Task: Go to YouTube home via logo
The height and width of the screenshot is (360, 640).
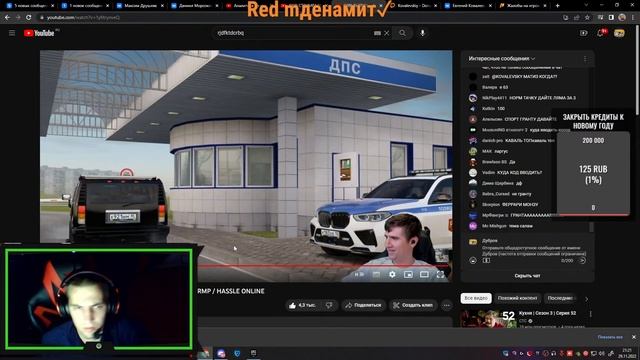Action: pos(39,33)
